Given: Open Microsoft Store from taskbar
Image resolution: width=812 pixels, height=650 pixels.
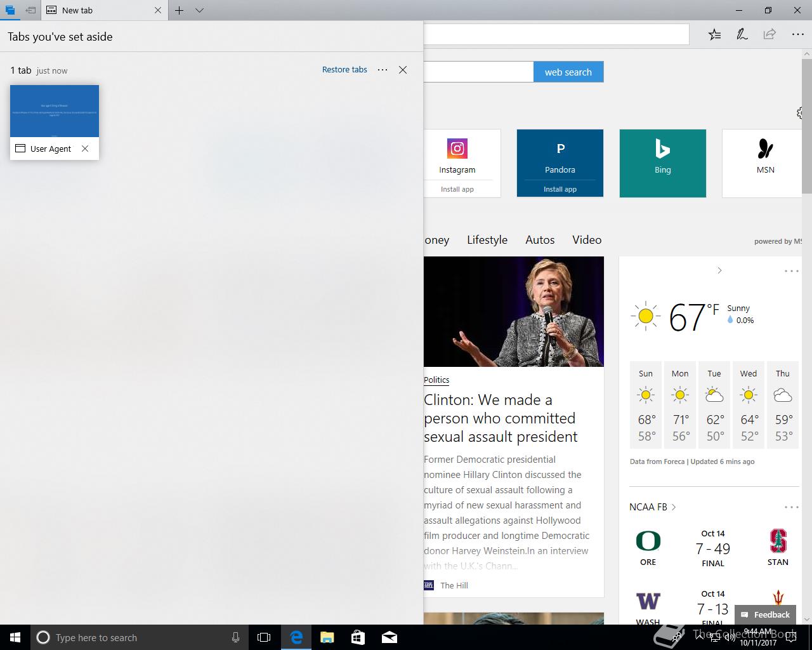Looking at the screenshot, I should click(358, 637).
